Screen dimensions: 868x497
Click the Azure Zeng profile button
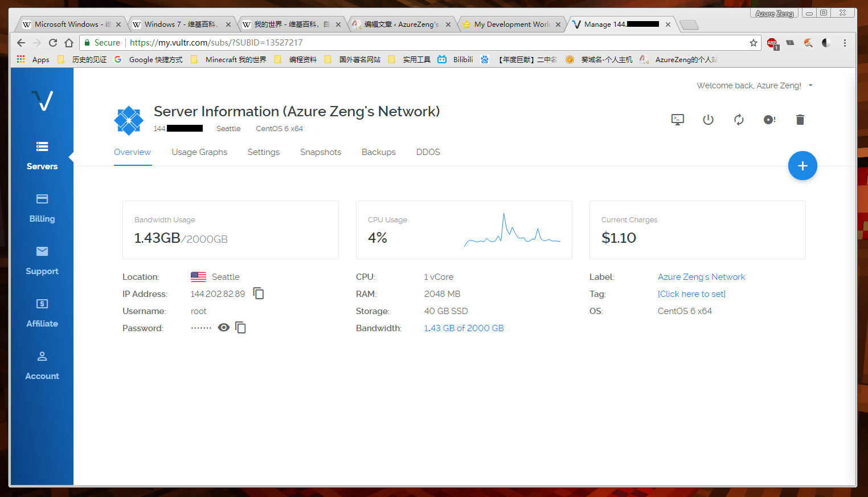(775, 13)
